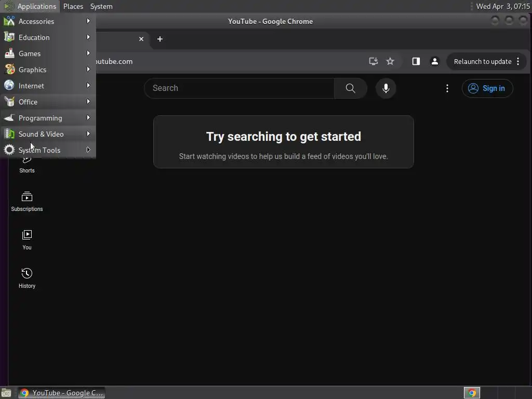Open the Office submenu
The image size is (532, 399).
point(48,102)
